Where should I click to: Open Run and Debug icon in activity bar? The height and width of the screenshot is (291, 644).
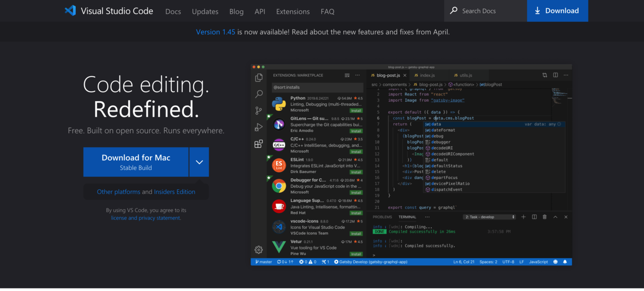click(x=259, y=127)
